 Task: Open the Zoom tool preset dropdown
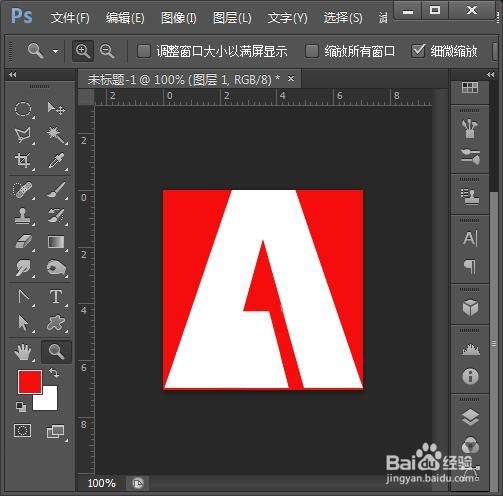[x=55, y=51]
